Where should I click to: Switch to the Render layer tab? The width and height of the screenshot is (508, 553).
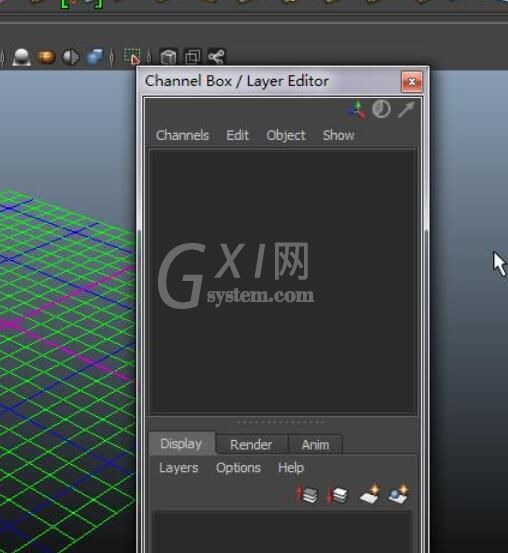[251, 445]
